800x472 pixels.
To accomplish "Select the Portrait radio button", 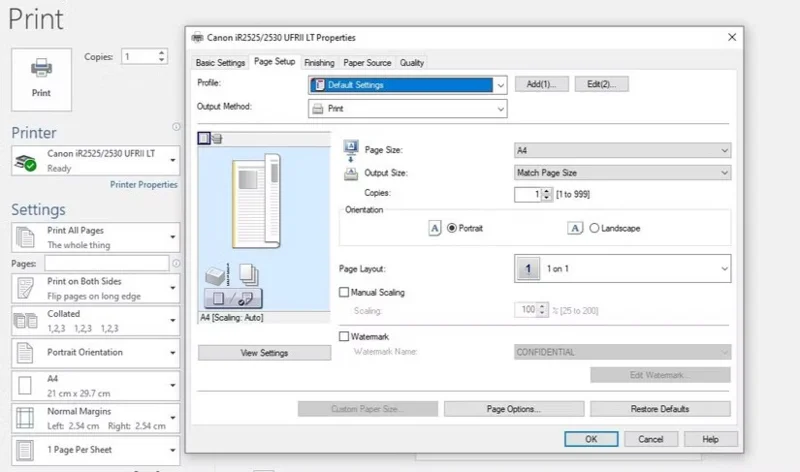I will point(452,228).
